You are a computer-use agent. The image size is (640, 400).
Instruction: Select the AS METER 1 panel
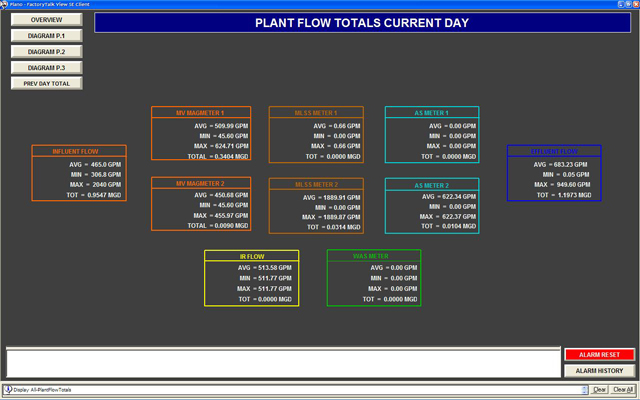pyautogui.click(x=432, y=134)
